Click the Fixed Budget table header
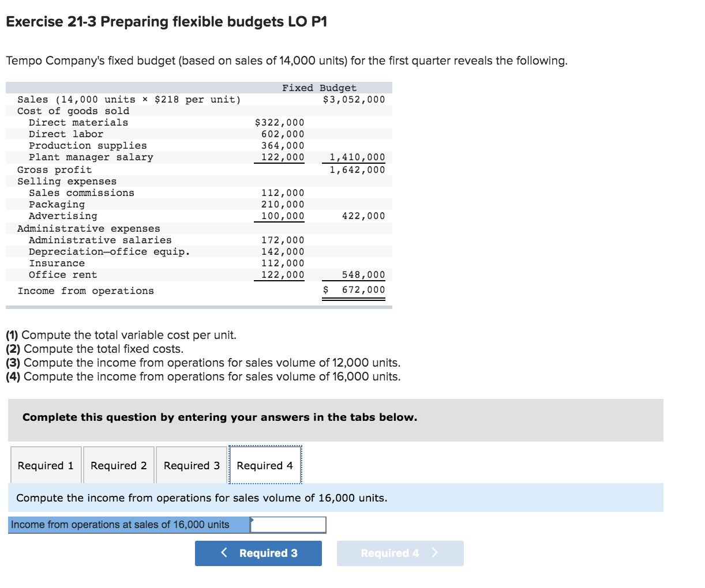This screenshot has height=588, width=705. pos(318,88)
